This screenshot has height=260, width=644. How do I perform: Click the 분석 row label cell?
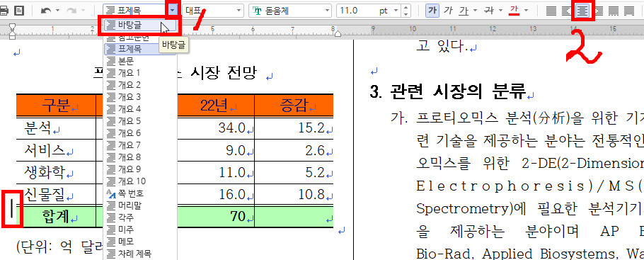[x=56, y=128]
